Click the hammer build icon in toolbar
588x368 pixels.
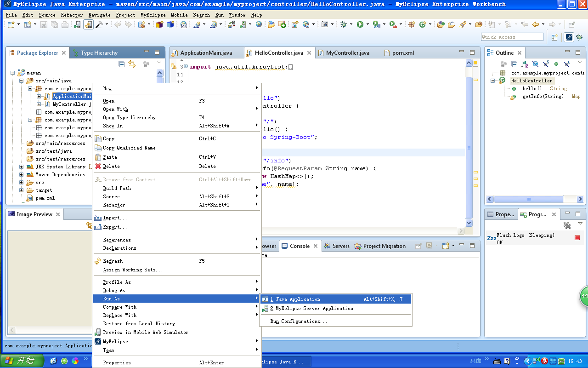pos(99,24)
